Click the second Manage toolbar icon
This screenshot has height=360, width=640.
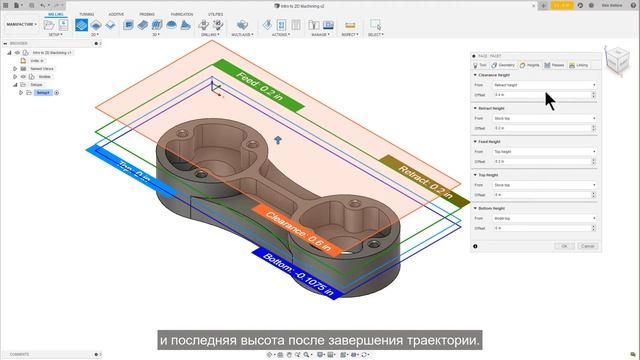(x=328, y=25)
